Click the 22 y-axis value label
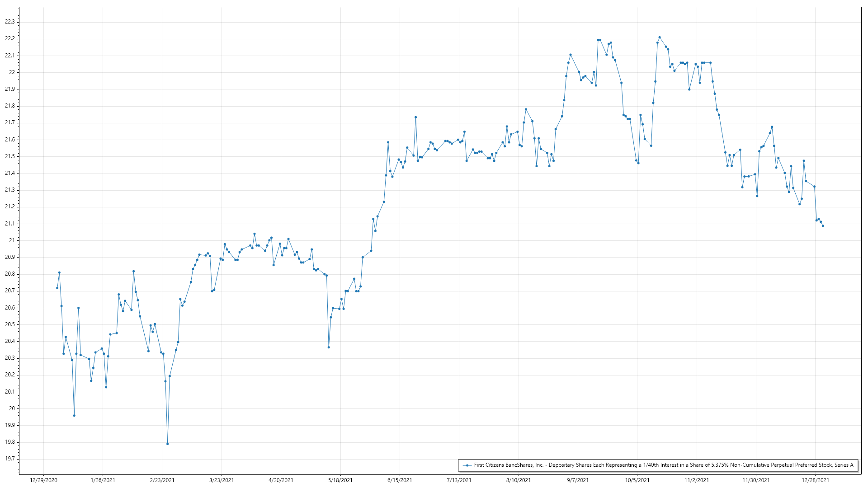Image resolution: width=868 pixels, height=488 pixels. [12, 72]
